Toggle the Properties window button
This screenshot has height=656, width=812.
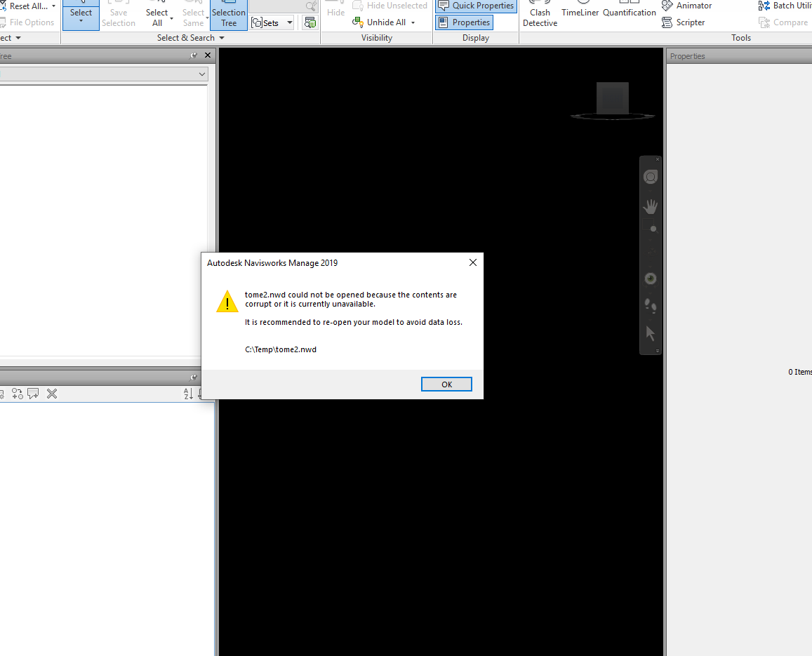point(464,22)
